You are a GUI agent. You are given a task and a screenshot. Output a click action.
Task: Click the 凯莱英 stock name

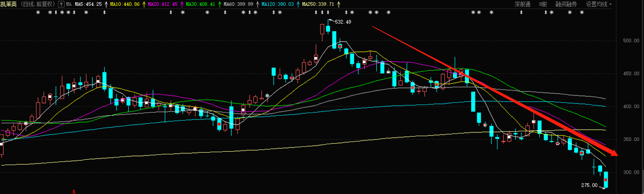click(x=9, y=4)
